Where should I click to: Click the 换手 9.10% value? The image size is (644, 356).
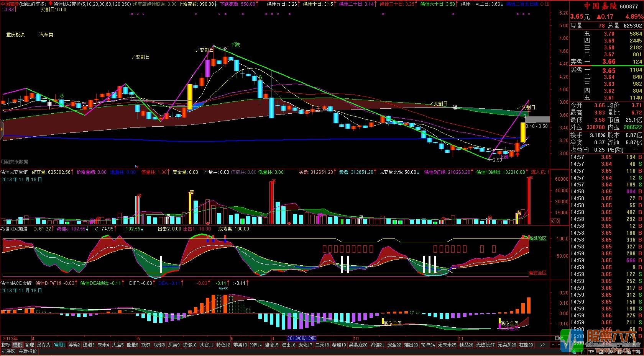point(598,135)
